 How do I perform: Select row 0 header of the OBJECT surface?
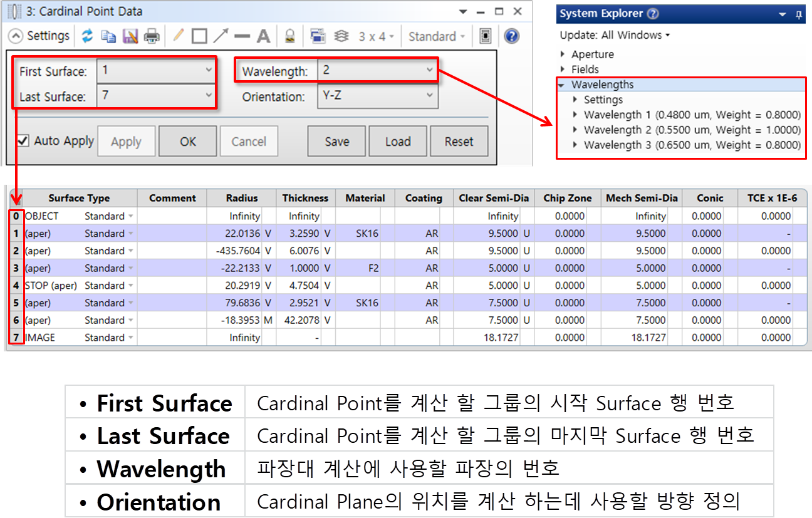point(16,216)
